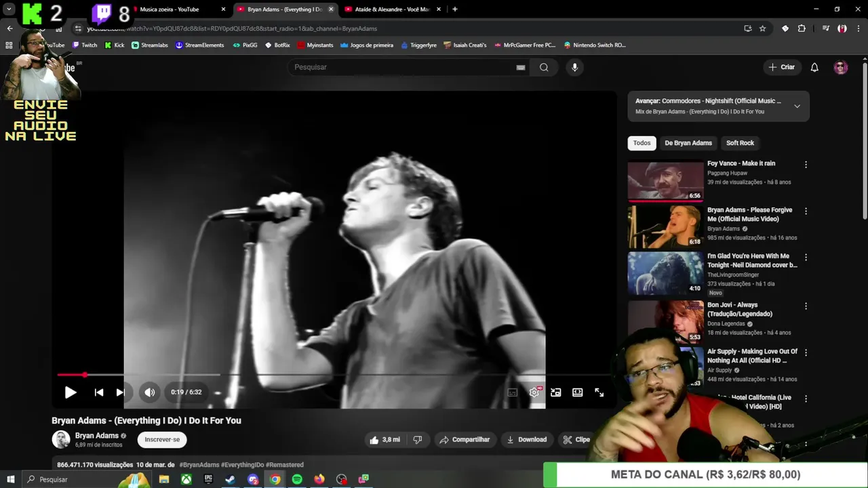The height and width of the screenshot is (488, 868).
Task: Open options for I'm Glad You're Here video
Action: coord(806,258)
